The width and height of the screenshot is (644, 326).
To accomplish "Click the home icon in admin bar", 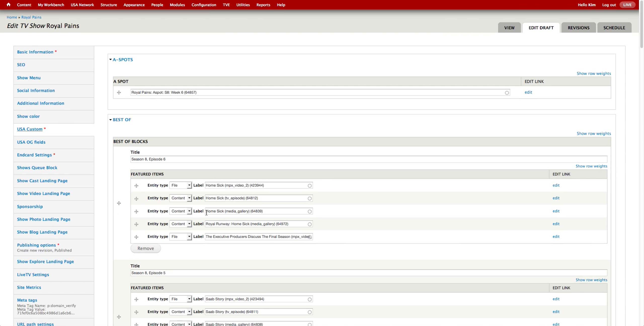I will (8, 5).
